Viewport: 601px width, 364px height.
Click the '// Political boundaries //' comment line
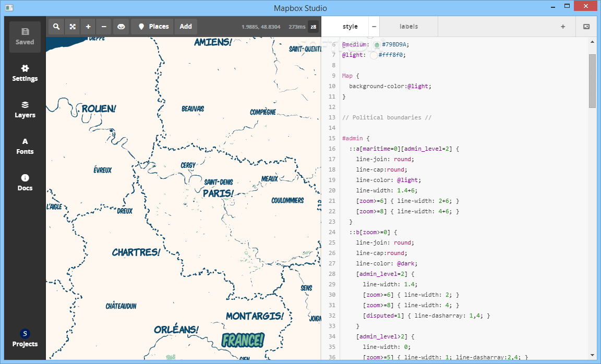[387, 118]
